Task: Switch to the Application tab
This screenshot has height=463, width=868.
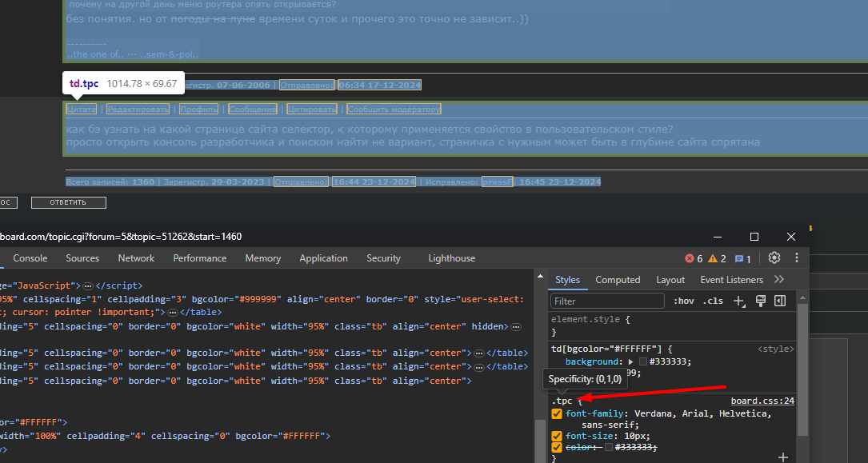Action: click(x=323, y=258)
